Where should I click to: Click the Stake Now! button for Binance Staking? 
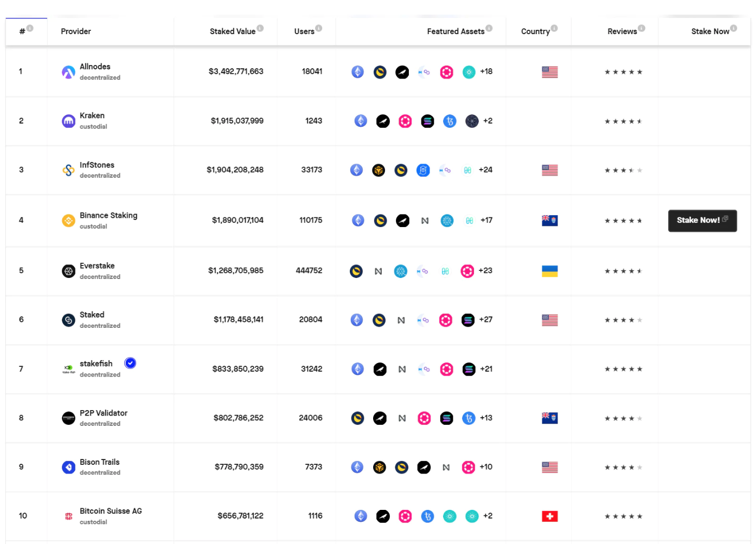point(702,221)
